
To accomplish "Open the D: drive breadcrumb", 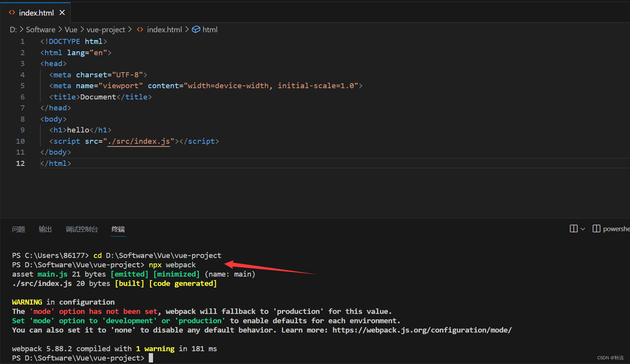I will pos(13,30).
